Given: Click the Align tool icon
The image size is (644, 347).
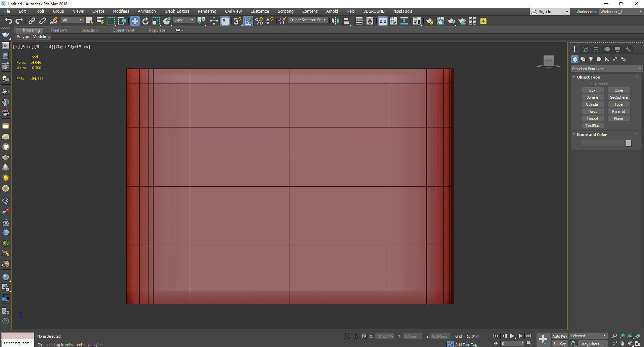Looking at the screenshot, I should tap(346, 21).
